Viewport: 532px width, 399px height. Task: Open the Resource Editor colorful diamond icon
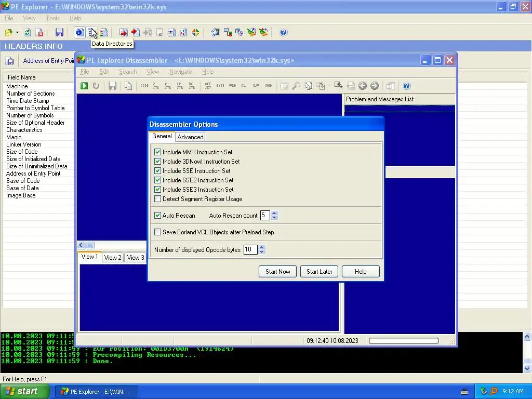pos(195,33)
